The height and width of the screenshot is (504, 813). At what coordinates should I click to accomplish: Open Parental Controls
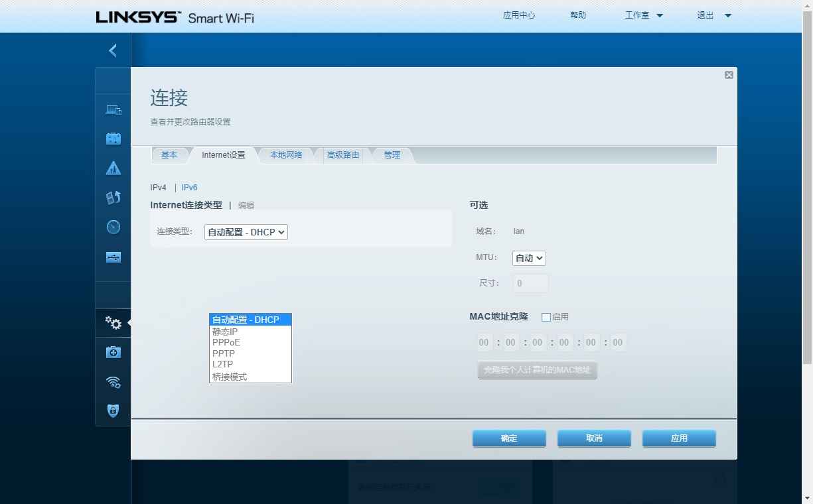click(x=113, y=168)
